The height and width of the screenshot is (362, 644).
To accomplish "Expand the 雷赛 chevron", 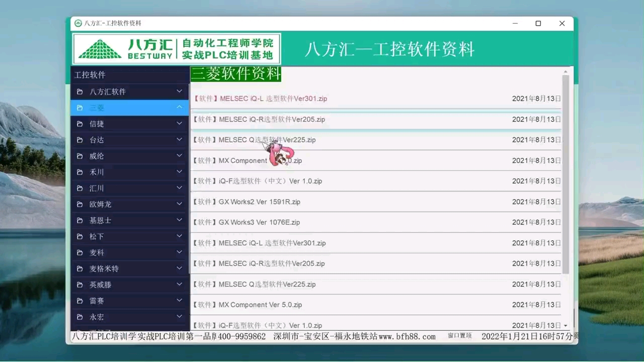I will (179, 300).
